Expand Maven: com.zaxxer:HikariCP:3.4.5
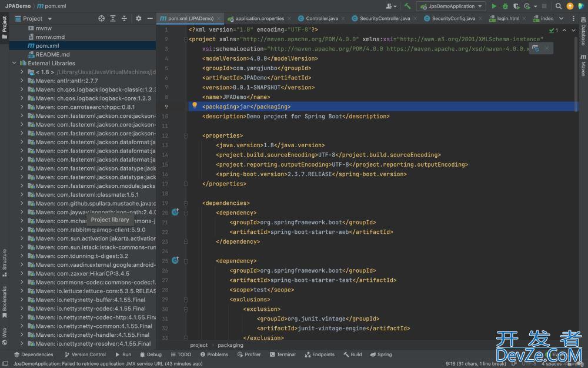The height and width of the screenshot is (368, 588). (x=22, y=273)
